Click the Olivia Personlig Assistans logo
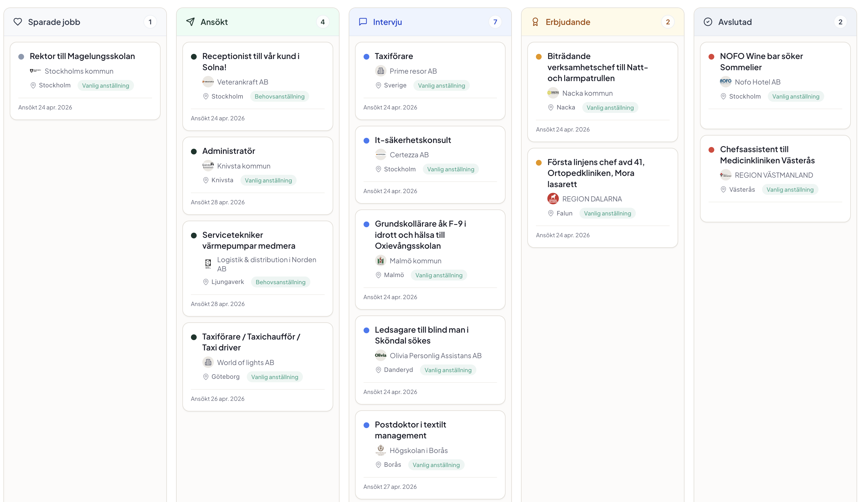Image resolution: width=868 pixels, height=502 pixels. click(x=381, y=356)
